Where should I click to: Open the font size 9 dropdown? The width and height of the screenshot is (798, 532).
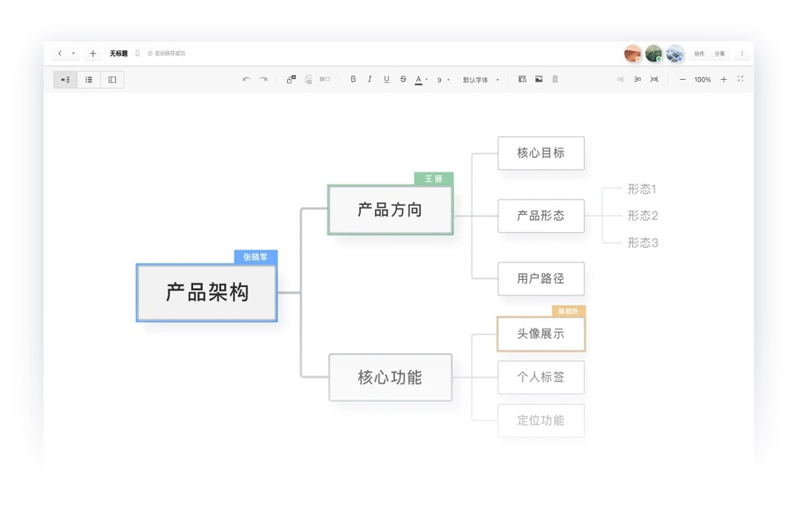443,80
